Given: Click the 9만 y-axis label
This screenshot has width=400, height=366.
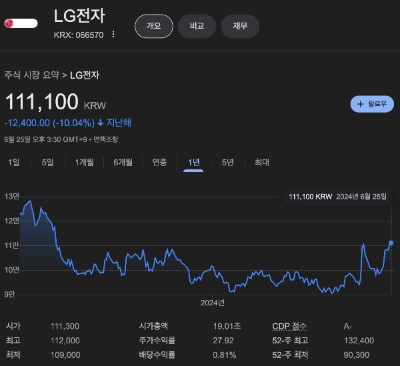Looking at the screenshot, I should pos(10,294).
